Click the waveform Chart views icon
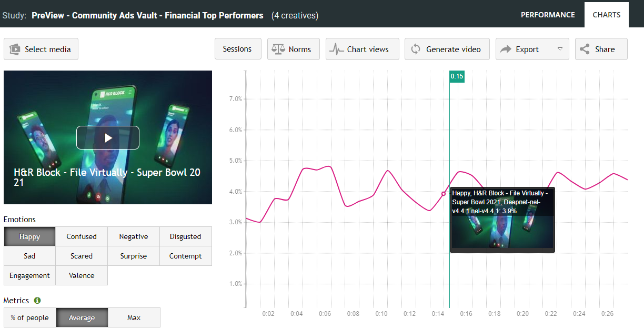Image resolution: width=644 pixels, height=328 pixels. click(x=336, y=49)
